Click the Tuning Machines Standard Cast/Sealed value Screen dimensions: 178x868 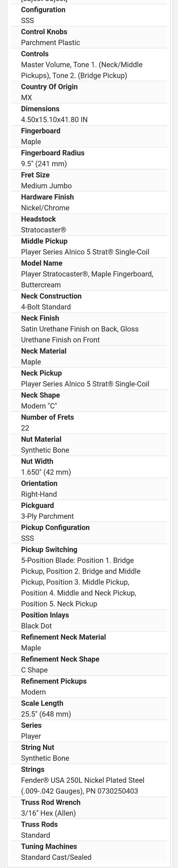tap(56, 857)
